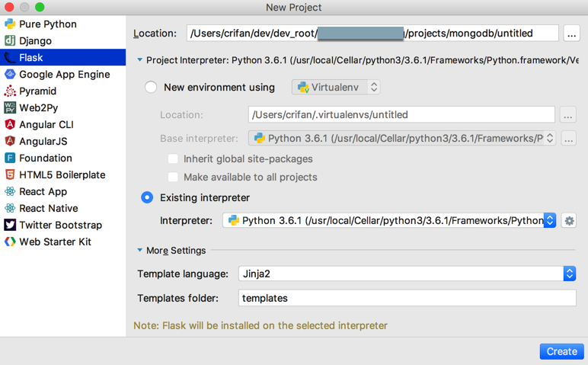Select the Google App Engine icon
This screenshot has width=588, height=365.
point(10,74)
